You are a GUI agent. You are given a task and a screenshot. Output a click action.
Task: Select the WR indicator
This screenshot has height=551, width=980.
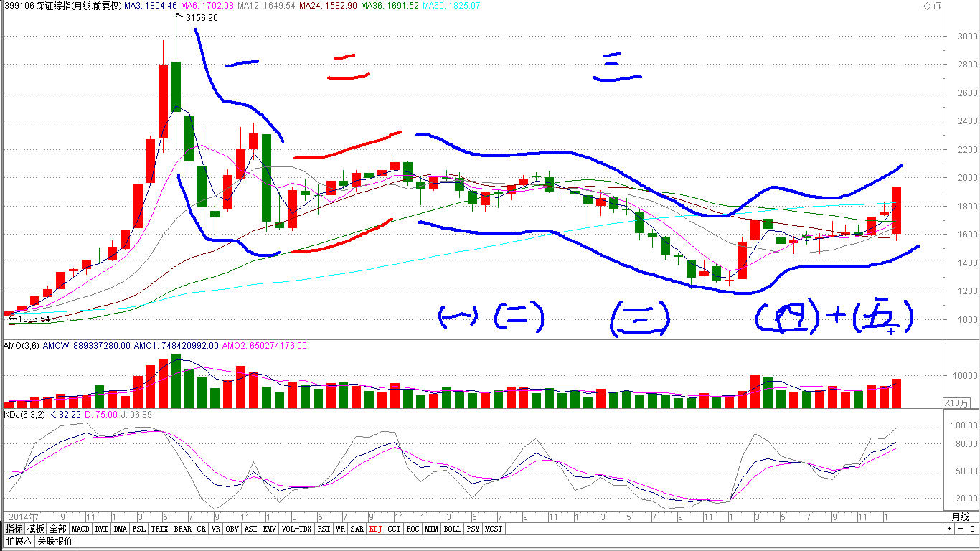(341, 529)
